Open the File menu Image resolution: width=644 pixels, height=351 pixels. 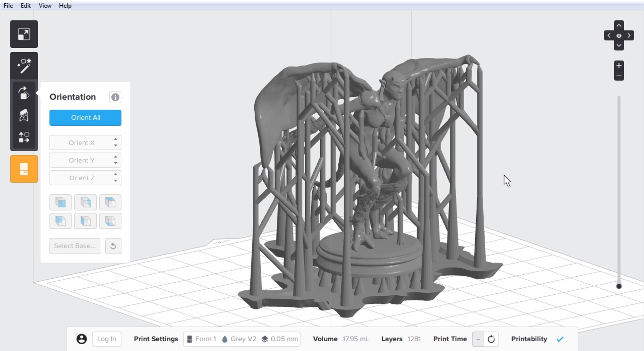tap(8, 5)
